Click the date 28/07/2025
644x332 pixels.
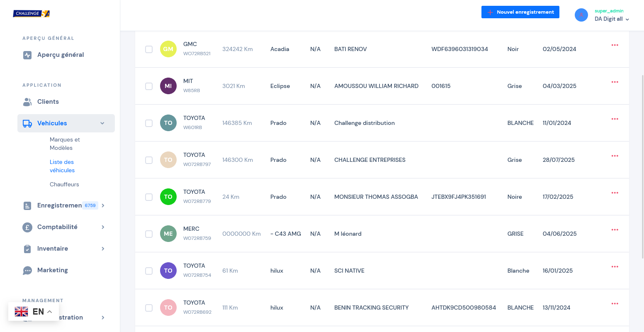click(559, 160)
